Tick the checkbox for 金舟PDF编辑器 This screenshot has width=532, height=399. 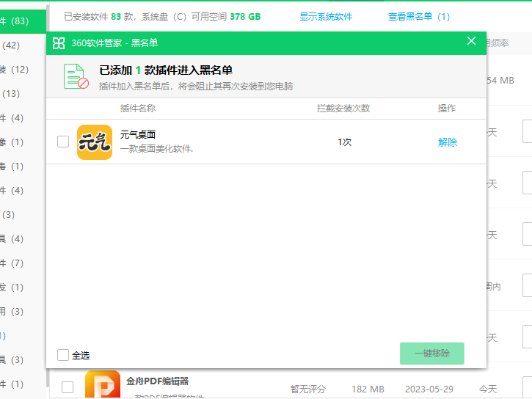pos(68,387)
